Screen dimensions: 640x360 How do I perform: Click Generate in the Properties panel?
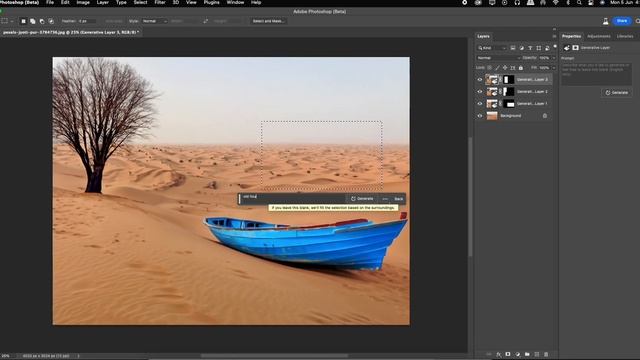pyautogui.click(x=616, y=93)
